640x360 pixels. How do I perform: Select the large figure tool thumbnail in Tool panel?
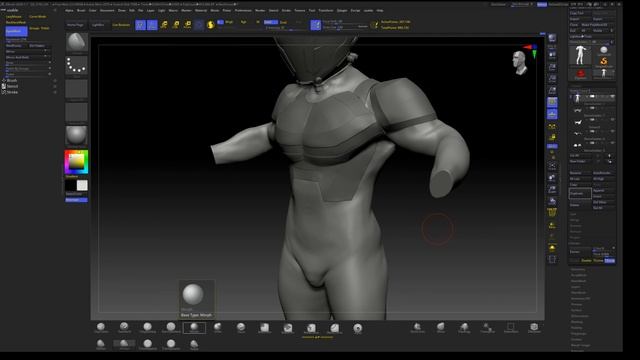pyautogui.click(x=580, y=55)
